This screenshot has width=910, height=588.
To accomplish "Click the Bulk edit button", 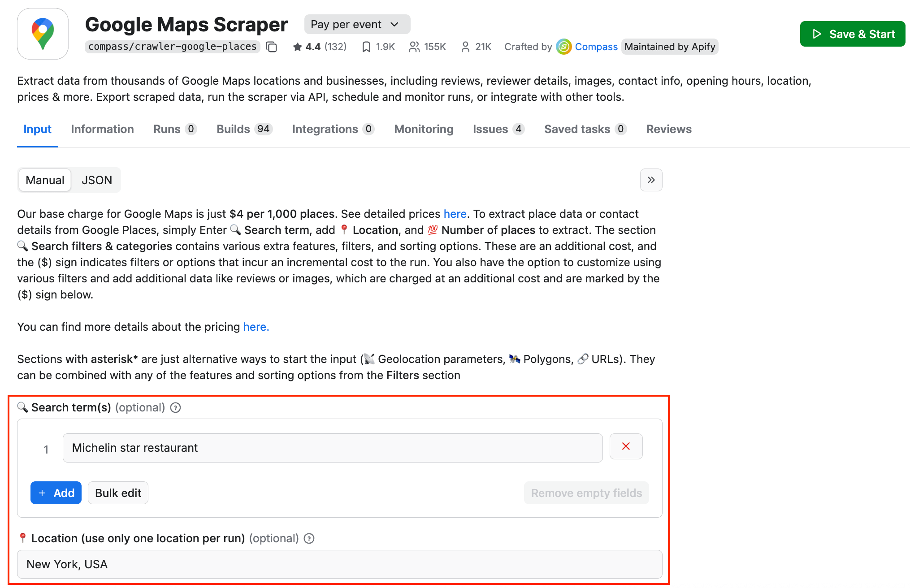I will (118, 493).
